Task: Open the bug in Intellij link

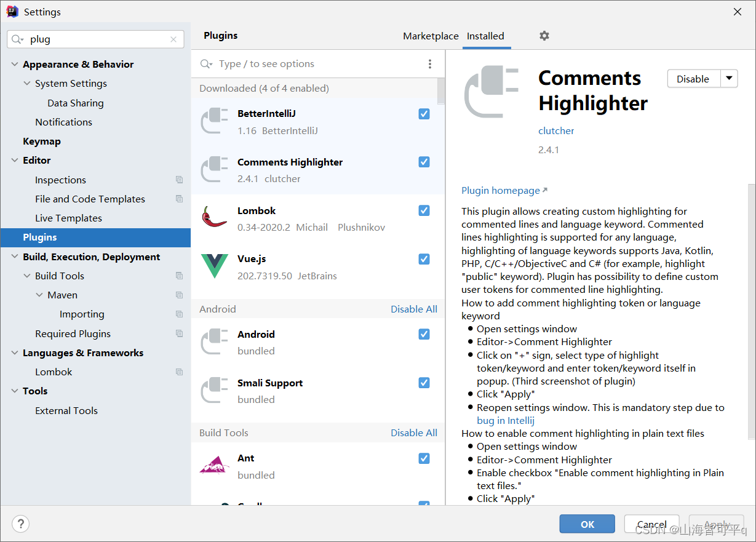Action: pos(506,421)
